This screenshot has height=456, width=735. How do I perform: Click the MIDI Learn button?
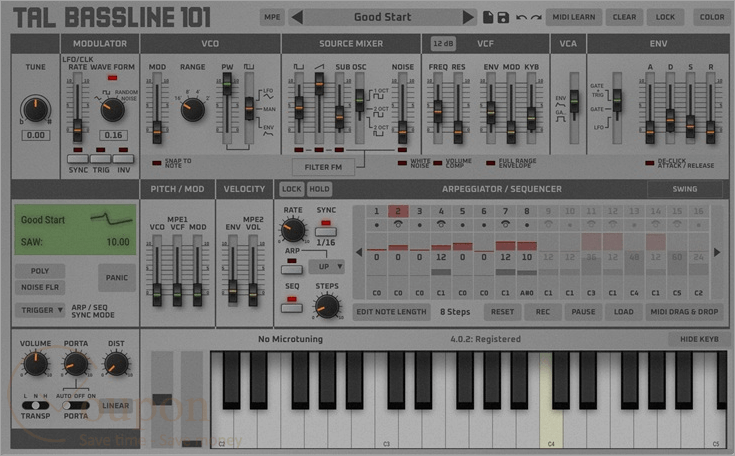pyautogui.click(x=573, y=17)
